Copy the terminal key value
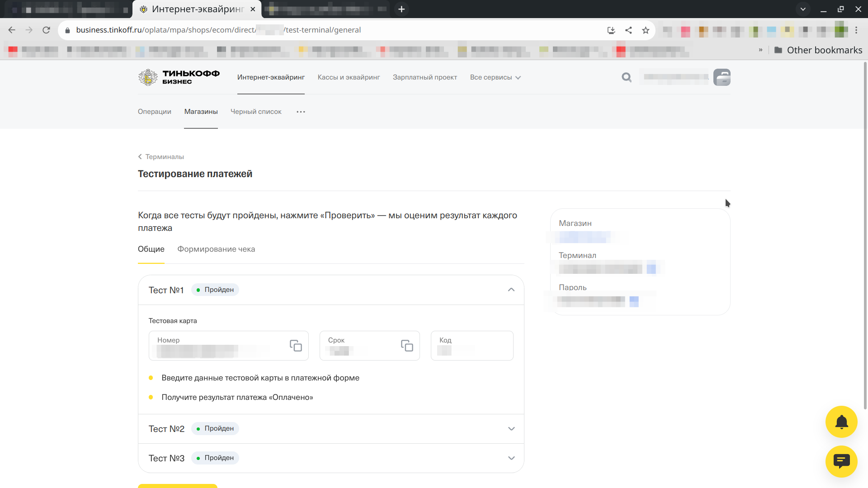Viewport: 868px width, 488px height. point(651,269)
